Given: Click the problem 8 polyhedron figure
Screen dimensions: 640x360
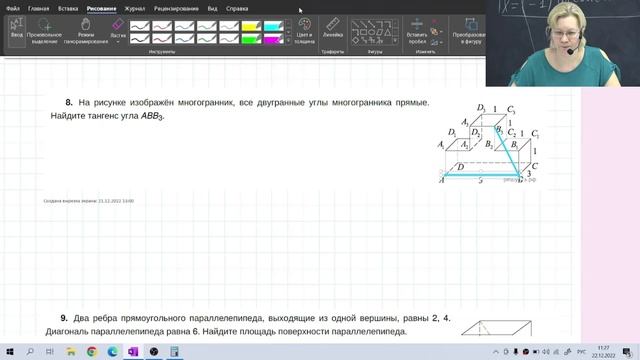Looking at the screenshot, I should coord(489,144).
